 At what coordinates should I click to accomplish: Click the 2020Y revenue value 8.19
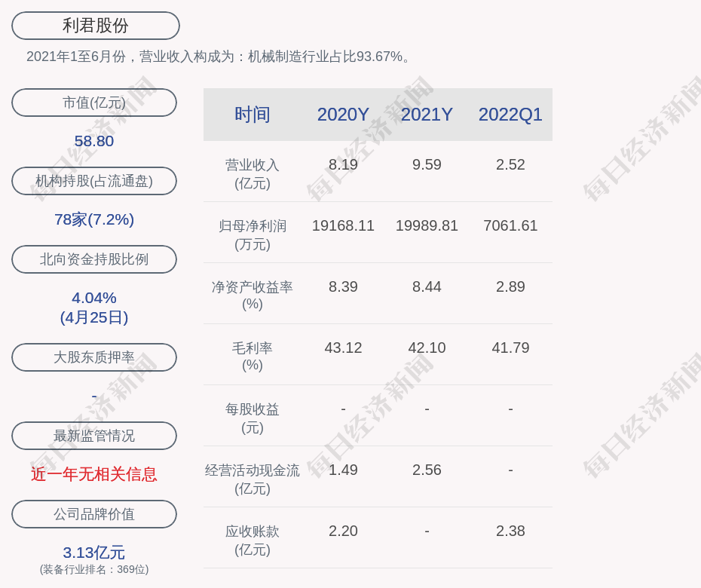point(343,164)
